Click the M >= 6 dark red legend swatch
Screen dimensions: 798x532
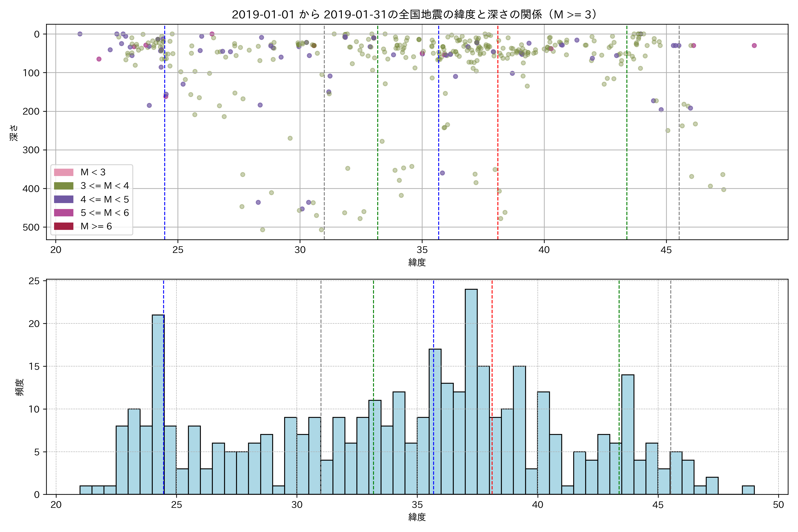point(63,226)
